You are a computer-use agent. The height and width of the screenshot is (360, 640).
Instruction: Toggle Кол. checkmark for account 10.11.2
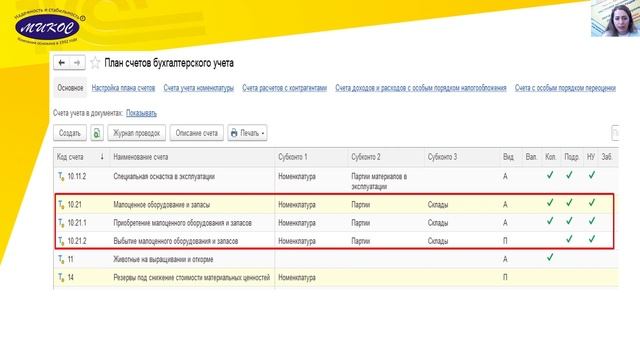pos(550,175)
